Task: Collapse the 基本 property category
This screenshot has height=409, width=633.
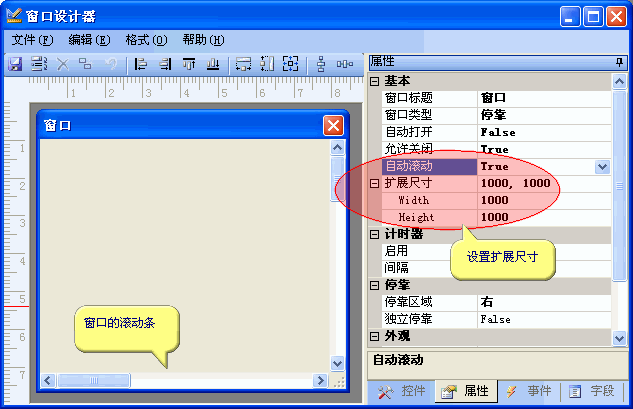Action: coord(375,81)
